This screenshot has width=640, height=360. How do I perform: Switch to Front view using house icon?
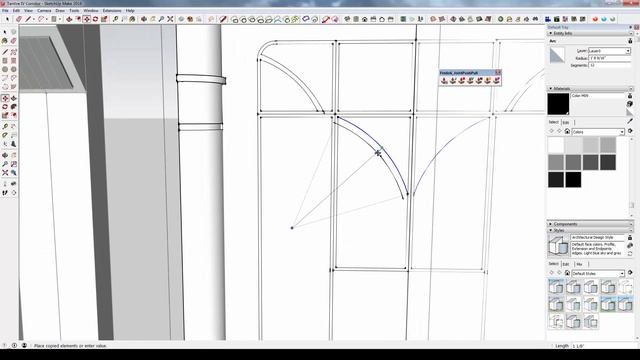[364, 19]
